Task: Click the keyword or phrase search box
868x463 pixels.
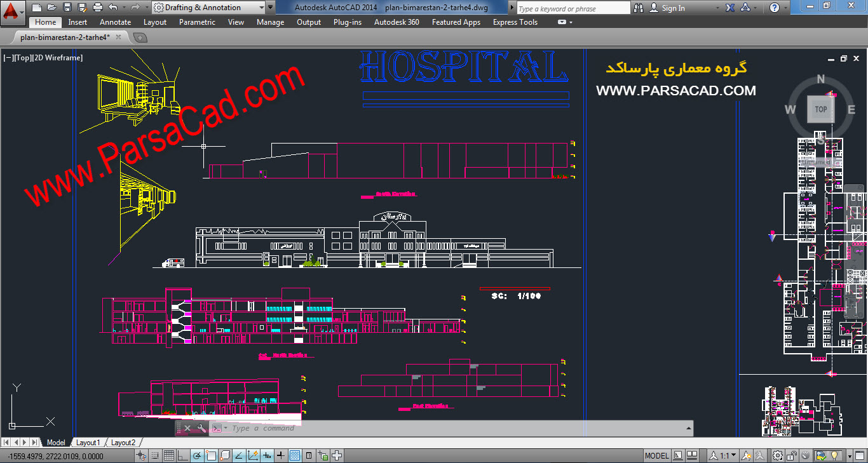Action: [573, 8]
